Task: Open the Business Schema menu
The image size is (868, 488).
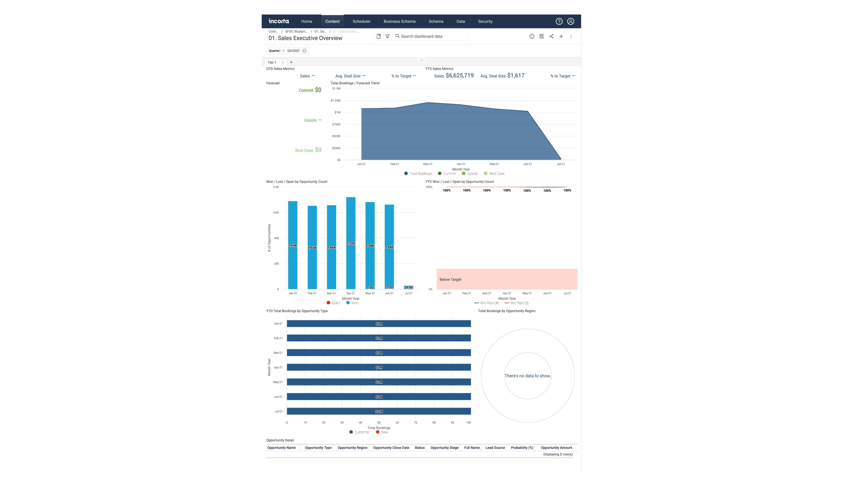Action: pos(399,21)
